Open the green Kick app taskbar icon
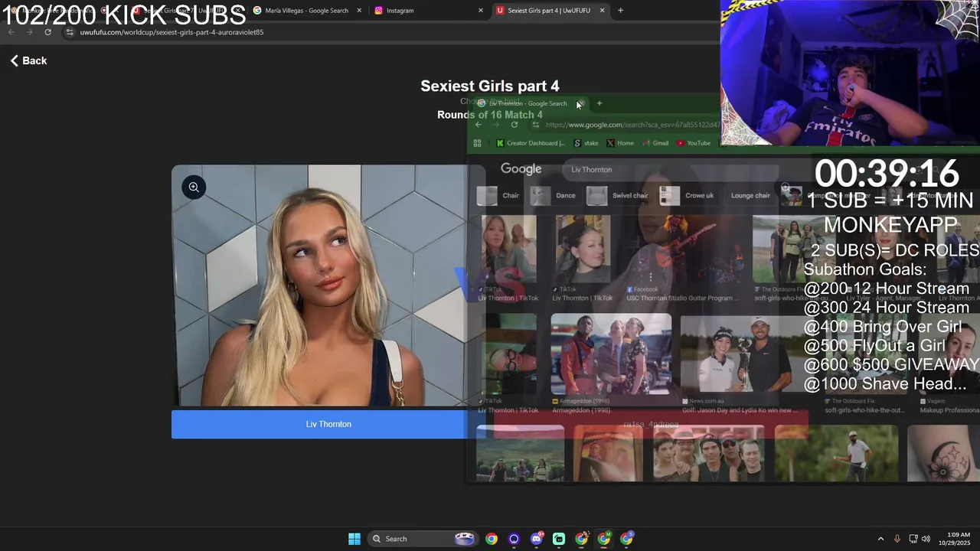 click(x=559, y=539)
